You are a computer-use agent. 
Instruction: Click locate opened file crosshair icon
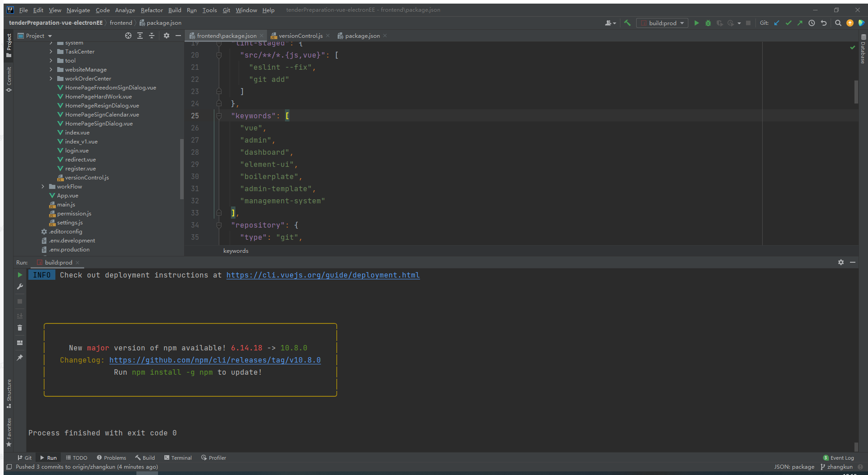(128, 36)
